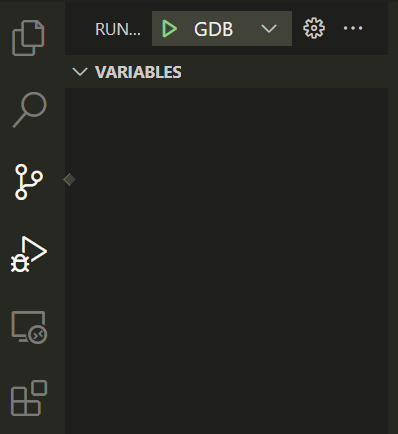Open the Extensions blocks icon
This screenshot has width=398, height=434.
tap(29, 398)
